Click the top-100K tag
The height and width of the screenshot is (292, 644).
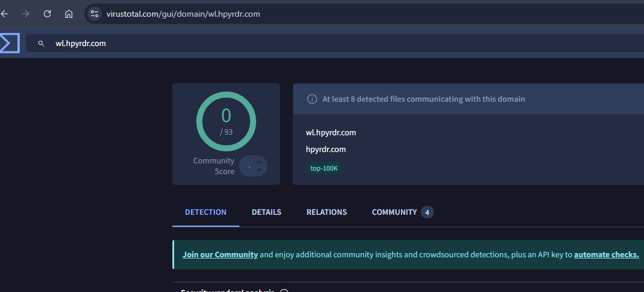click(x=324, y=168)
